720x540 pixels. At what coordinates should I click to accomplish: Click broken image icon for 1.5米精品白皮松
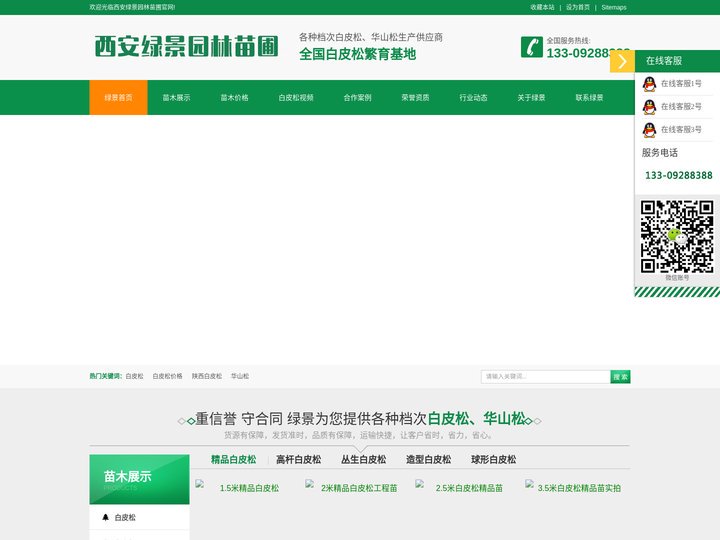point(199,484)
